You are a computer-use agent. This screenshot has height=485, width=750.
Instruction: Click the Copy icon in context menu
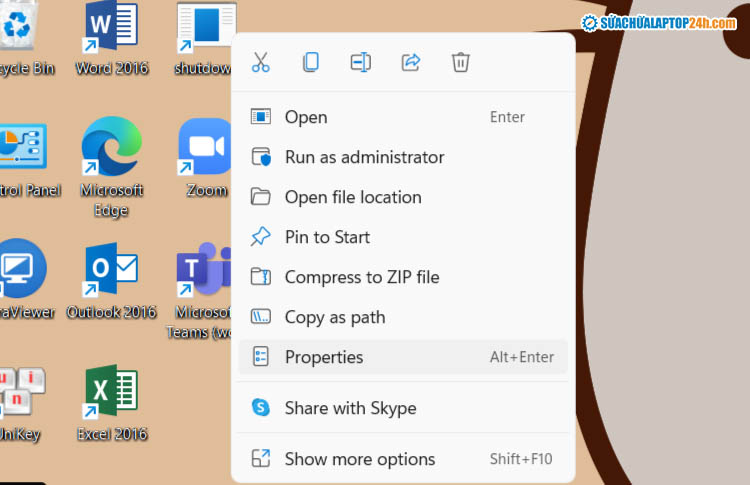(311, 62)
